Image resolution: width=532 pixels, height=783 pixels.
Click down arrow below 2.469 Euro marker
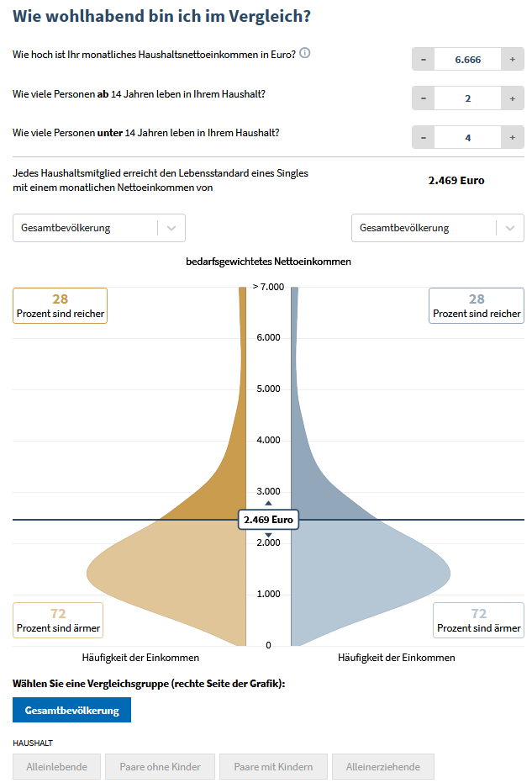pyautogui.click(x=268, y=536)
